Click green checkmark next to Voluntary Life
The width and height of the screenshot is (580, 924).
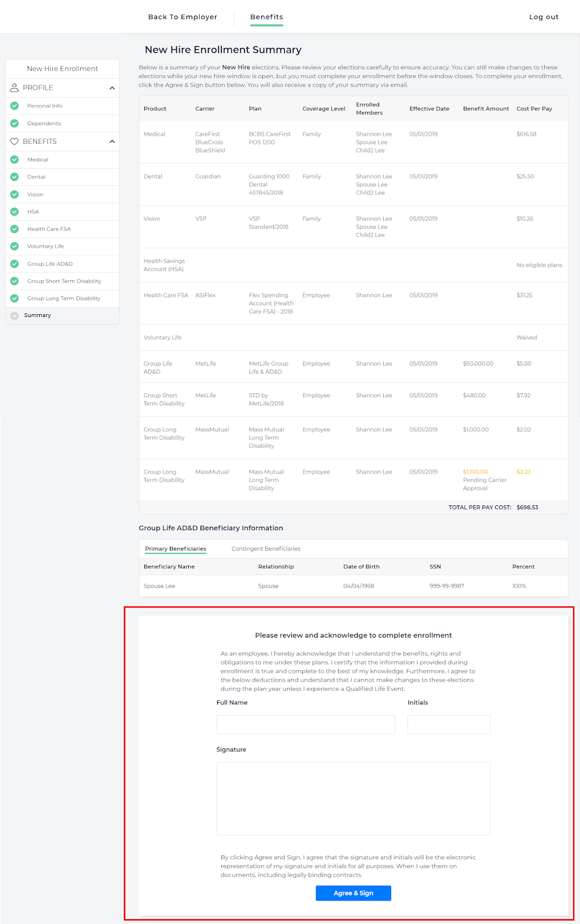(14, 246)
